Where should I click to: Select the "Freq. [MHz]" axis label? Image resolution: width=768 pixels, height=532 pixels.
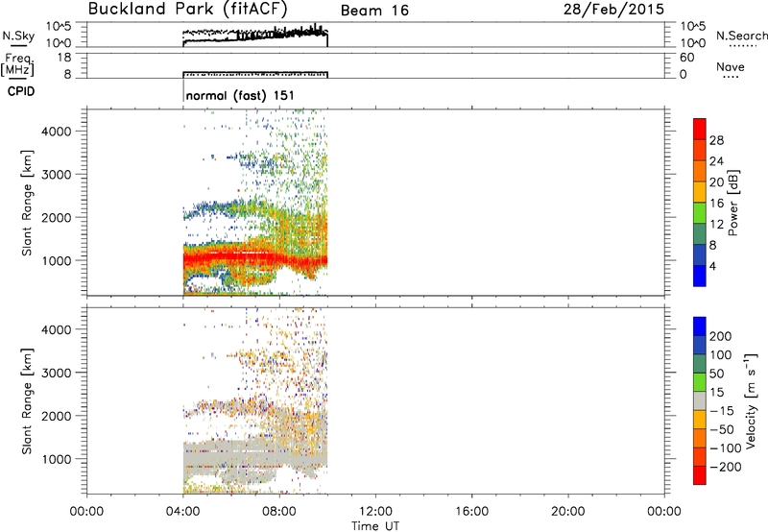(x=18, y=64)
